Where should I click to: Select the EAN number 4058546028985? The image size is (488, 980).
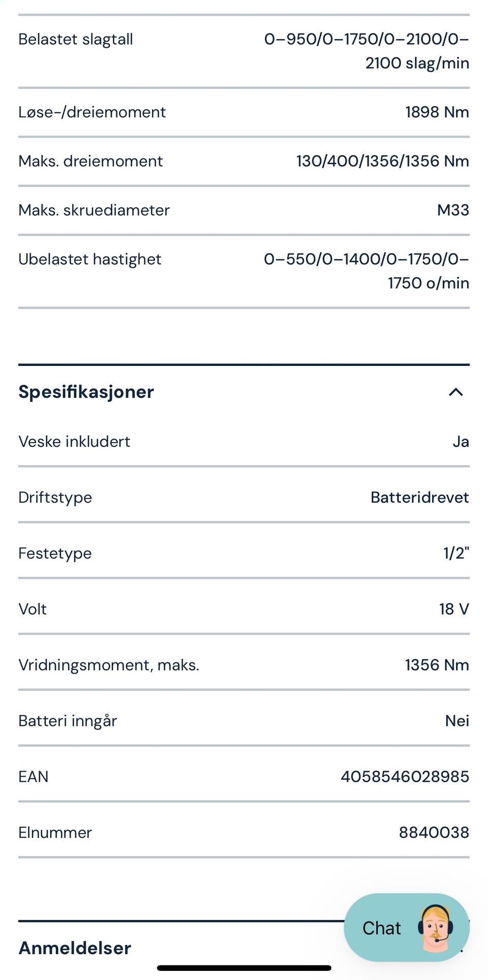405,777
